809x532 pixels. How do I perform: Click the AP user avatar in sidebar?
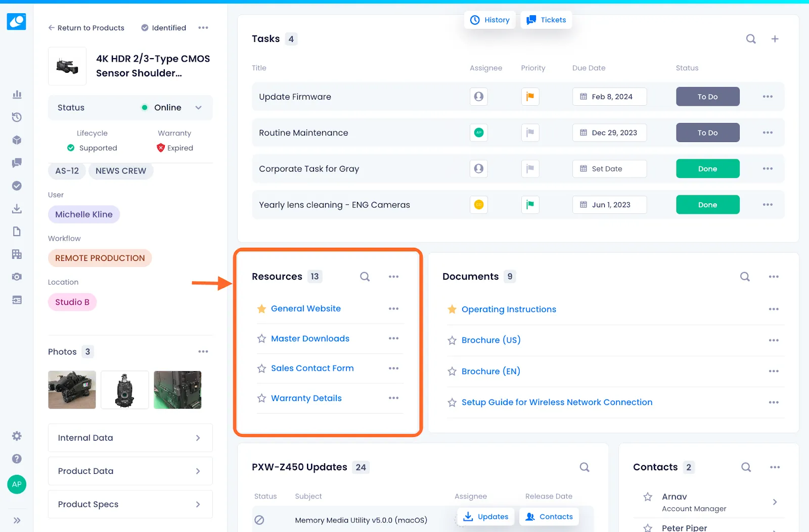pyautogui.click(x=17, y=484)
